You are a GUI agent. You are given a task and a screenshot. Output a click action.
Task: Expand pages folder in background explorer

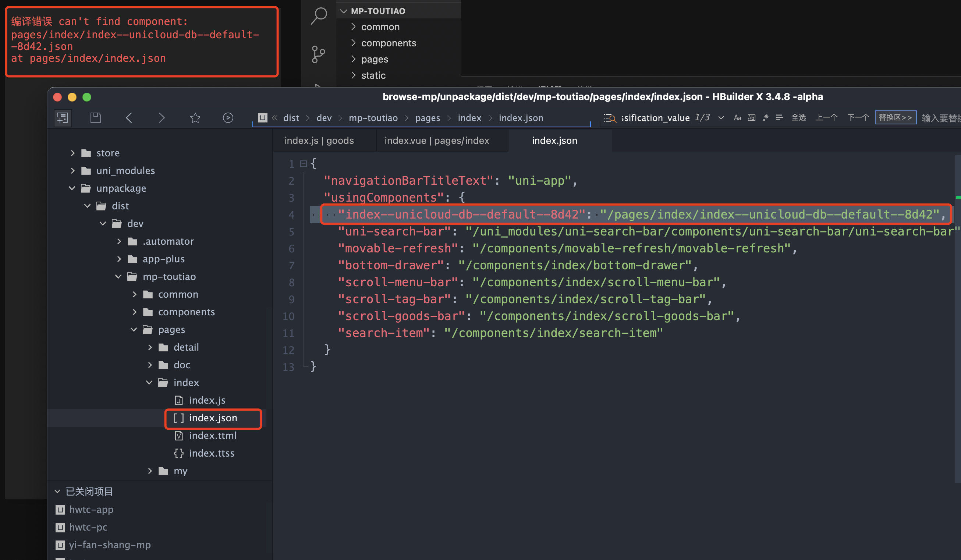354,59
